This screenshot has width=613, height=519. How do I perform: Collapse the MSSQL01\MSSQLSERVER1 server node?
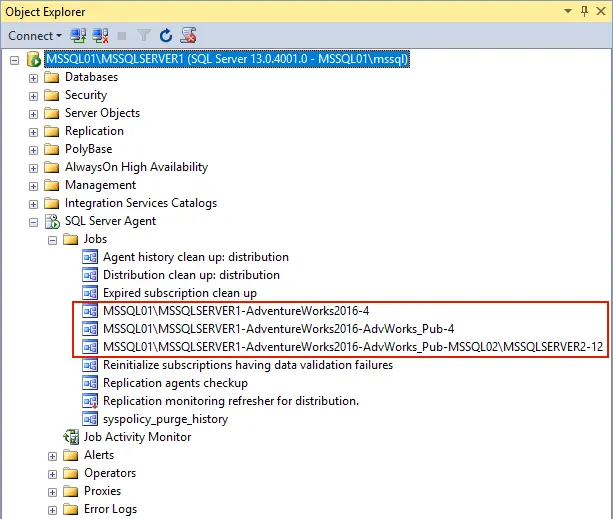(14, 60)
